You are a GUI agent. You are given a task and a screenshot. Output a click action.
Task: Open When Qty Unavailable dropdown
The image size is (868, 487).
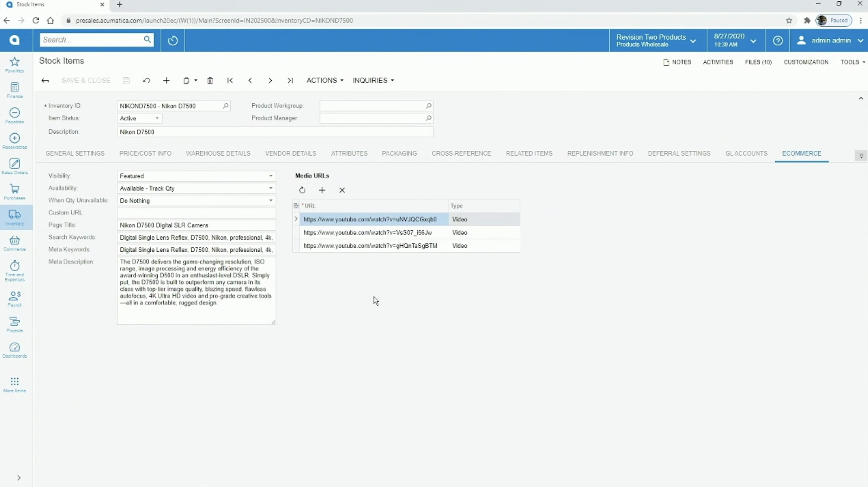tap(271, 200)
